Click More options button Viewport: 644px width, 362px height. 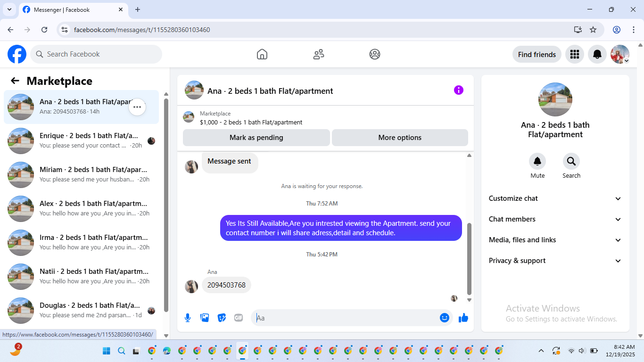coord(400,138)
